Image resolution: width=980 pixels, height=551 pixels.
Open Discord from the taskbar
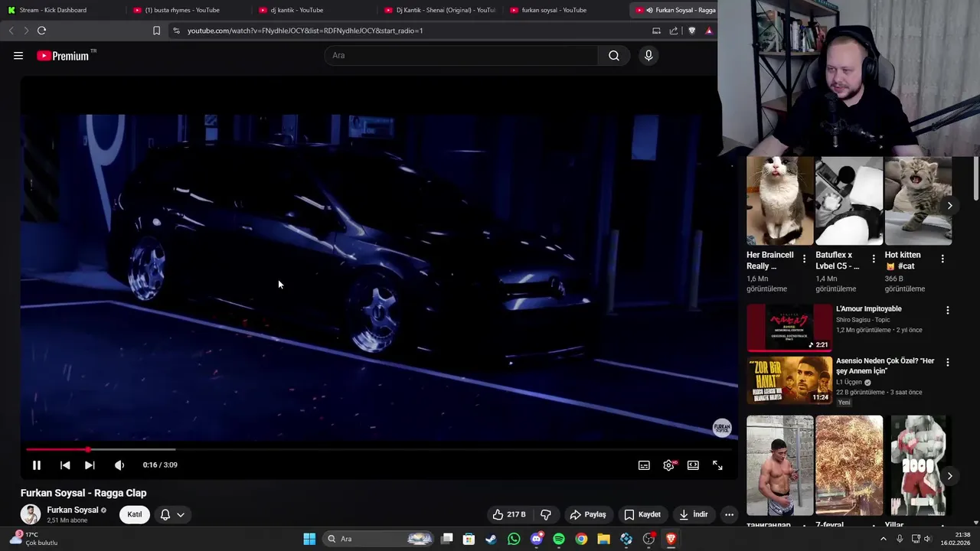point(537,539)
